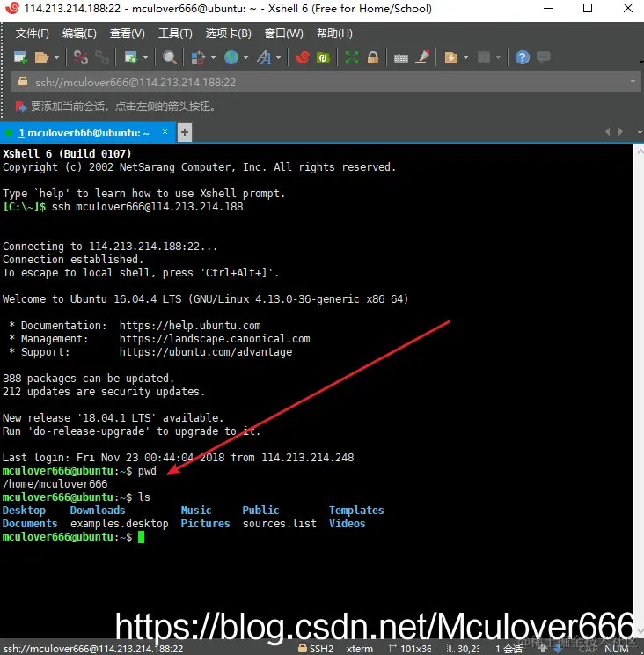Click the tab scroll right arrow

[620, 131]
